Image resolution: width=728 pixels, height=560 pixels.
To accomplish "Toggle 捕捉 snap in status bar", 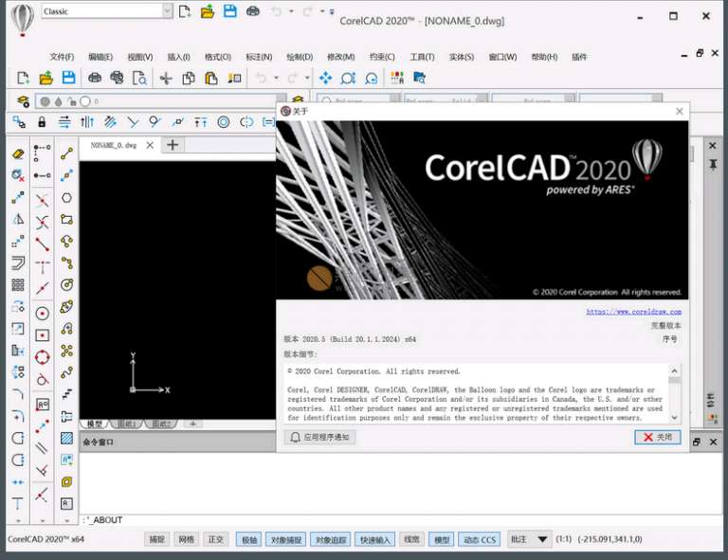I will 156,539.
